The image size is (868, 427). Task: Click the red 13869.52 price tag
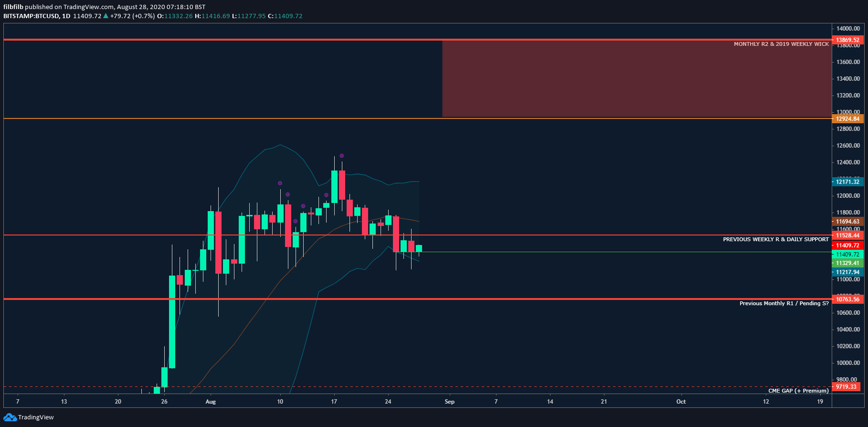click(x=847, y=40)
